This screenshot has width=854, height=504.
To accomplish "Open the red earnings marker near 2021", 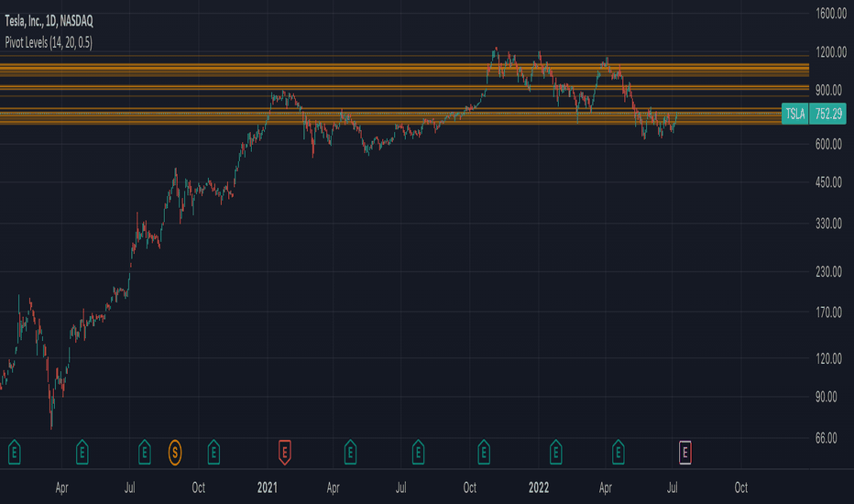I will [x=284, y=453].
